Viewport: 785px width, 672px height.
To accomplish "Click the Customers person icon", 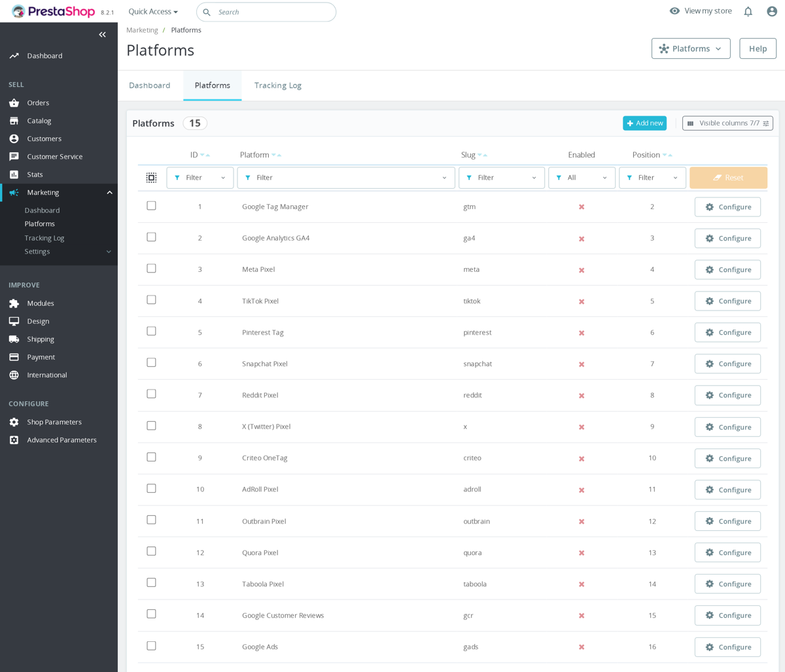I will coord(14,139).
